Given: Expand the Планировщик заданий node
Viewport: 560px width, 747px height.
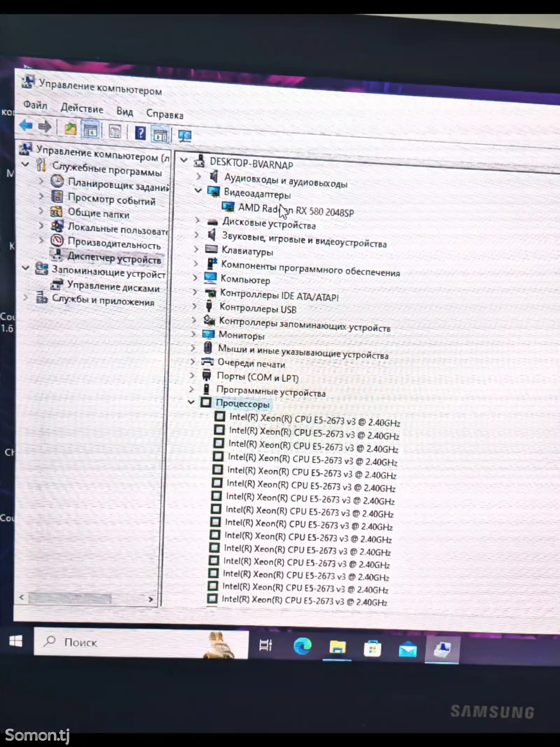Looking at the screenshot, I should (x=41, y=181).
